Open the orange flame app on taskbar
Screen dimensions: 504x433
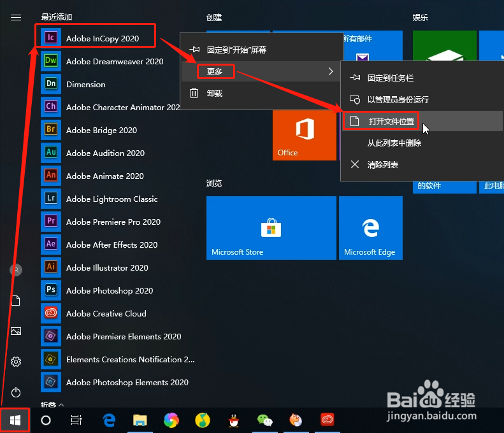pyautogui.click(x=296, y=420)
